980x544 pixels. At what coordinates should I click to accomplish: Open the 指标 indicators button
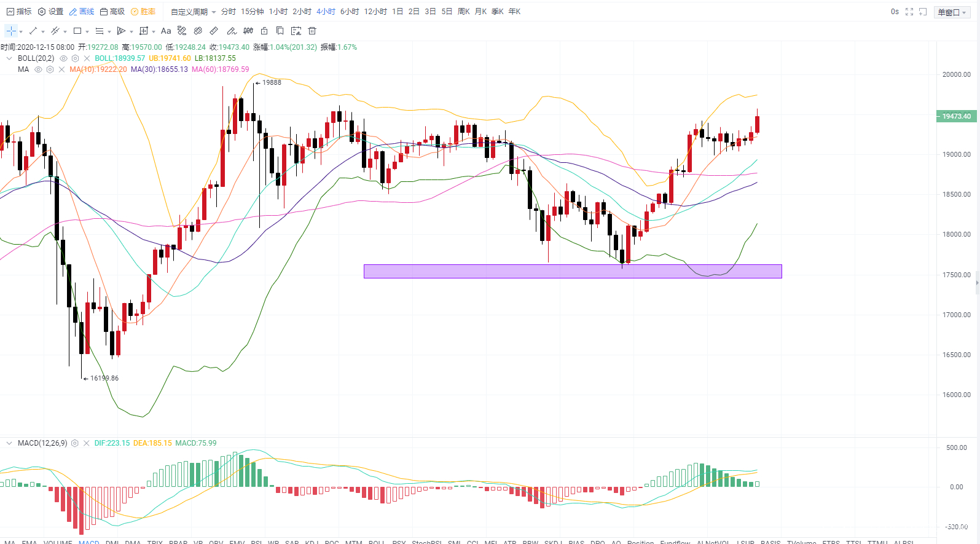pyautogui.click(x=19, y=12)
